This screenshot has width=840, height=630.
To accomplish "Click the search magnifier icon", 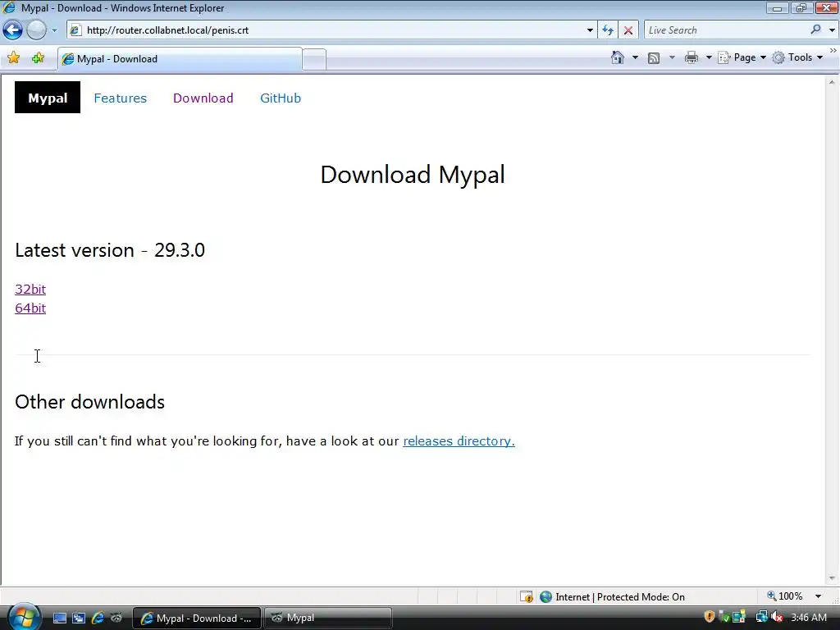I will coord(816,30).
